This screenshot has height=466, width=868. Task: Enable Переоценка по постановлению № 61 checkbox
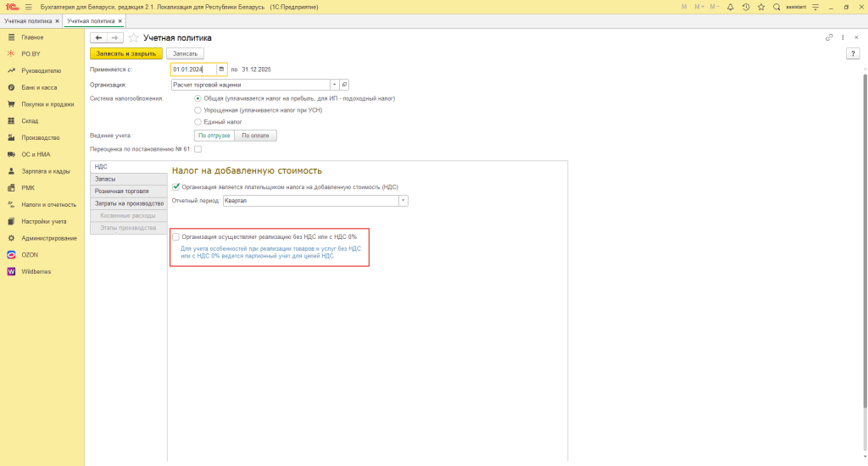198,149
